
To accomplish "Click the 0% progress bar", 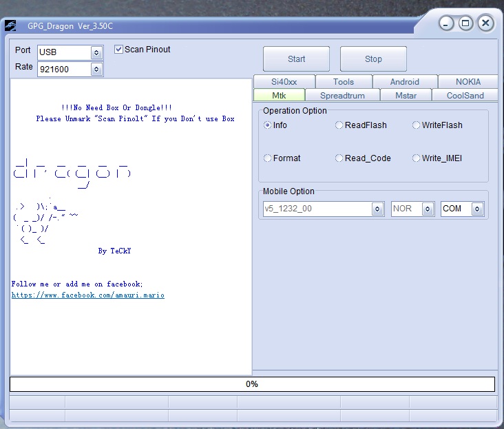I will (x=252, y=384).
